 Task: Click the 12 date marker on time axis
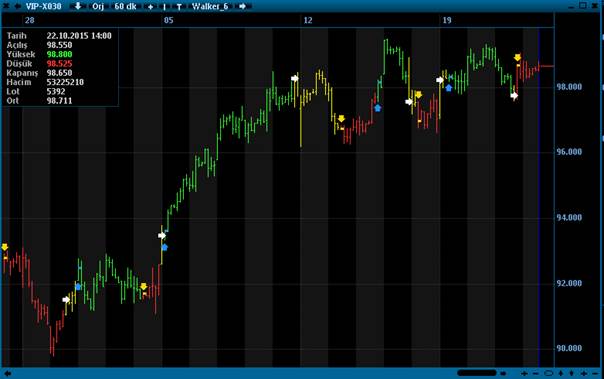308,20
